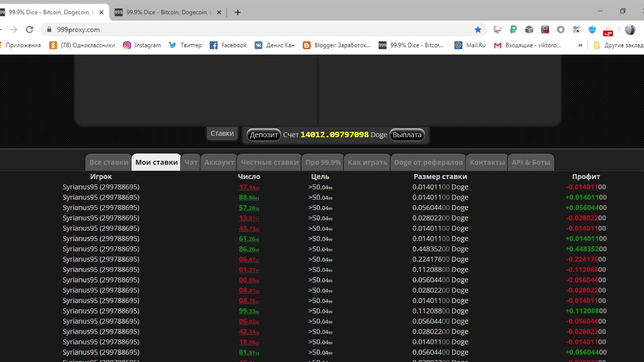Open the Про 99,9% tab
The width and height of the screenshot is (644, 362).
pyautogui.click(x=323, y=162)
